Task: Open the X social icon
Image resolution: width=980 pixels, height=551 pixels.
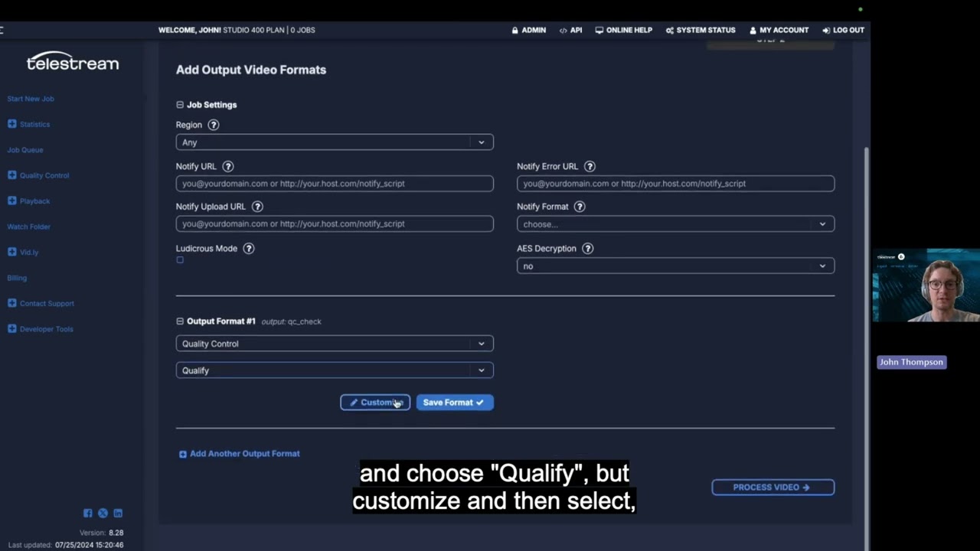Action: tap(103, 514)
